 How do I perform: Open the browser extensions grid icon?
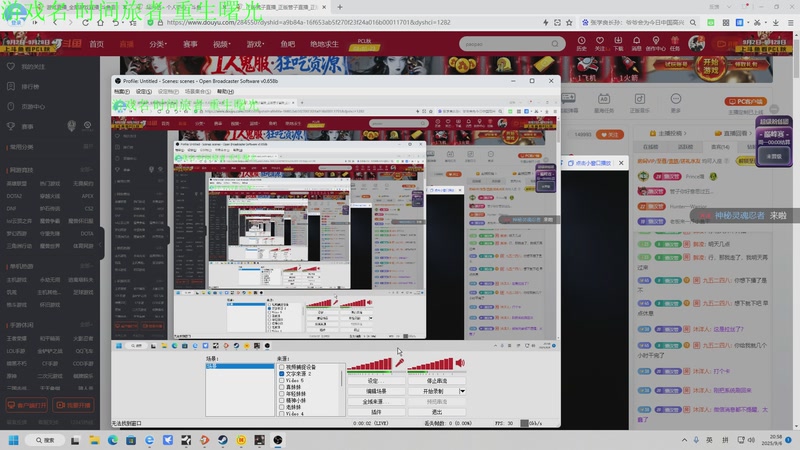726,22
